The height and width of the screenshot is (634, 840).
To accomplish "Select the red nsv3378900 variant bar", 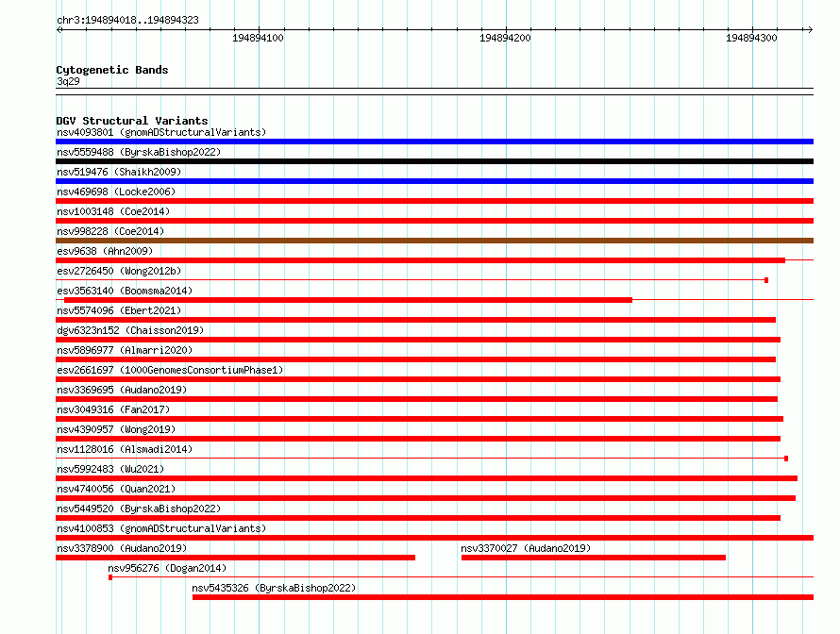I will point(236,558).
